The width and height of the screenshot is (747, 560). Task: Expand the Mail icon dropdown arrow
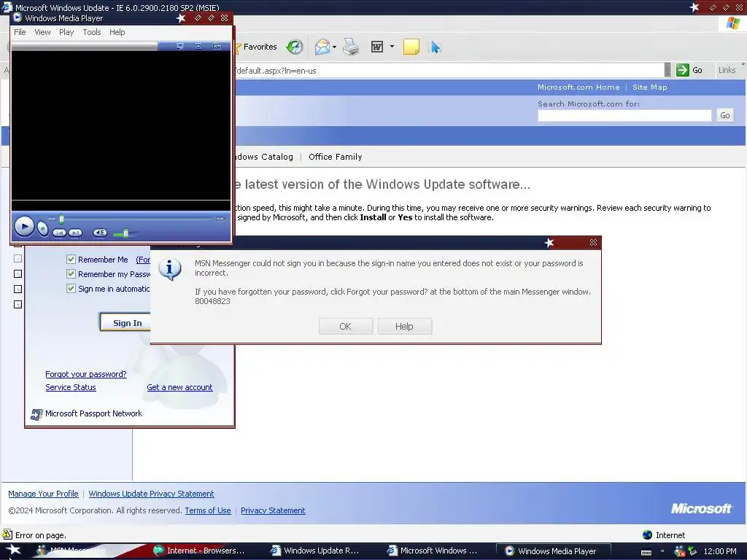click(x=334, y=47)
